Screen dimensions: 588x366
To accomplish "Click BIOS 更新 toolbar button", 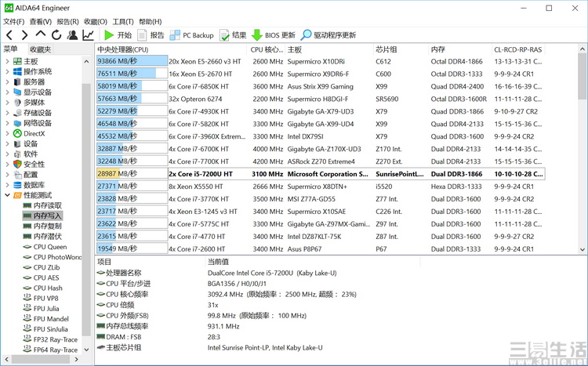I will [274, 35].
